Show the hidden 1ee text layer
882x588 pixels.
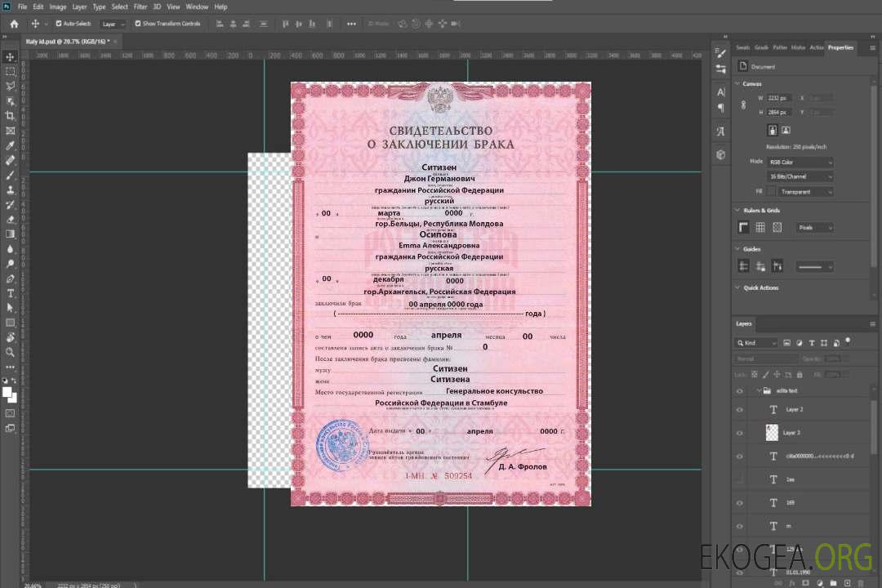[x=740, y=479]
